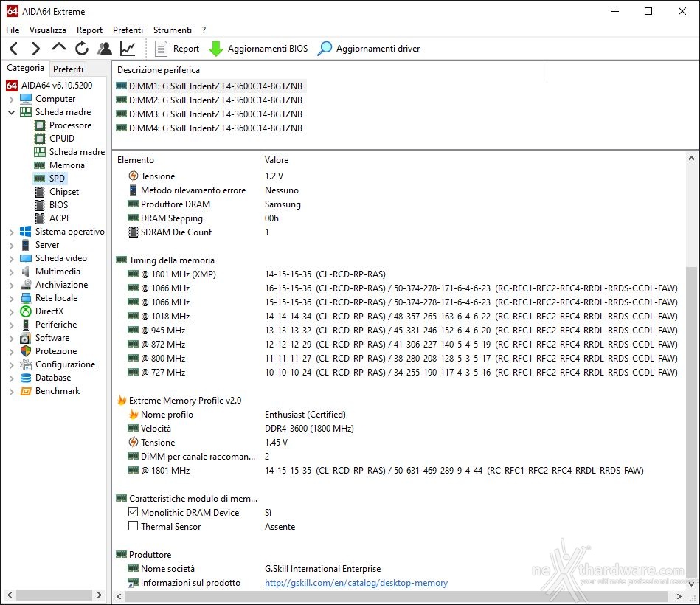Click the Computer monitor icon in the tree

point(26,99)
